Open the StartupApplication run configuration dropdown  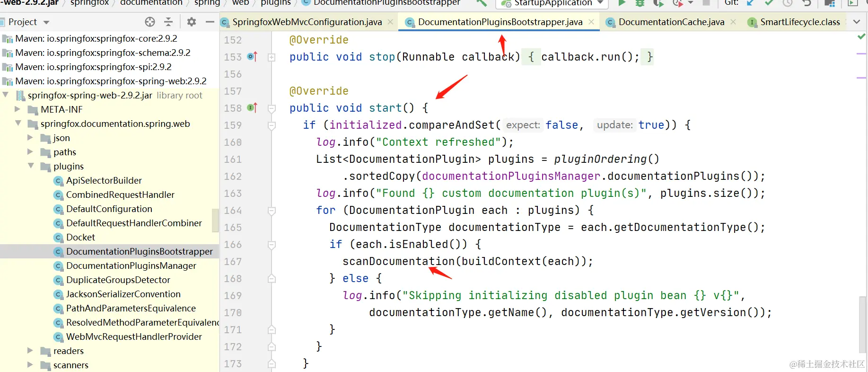pos(552,3)
